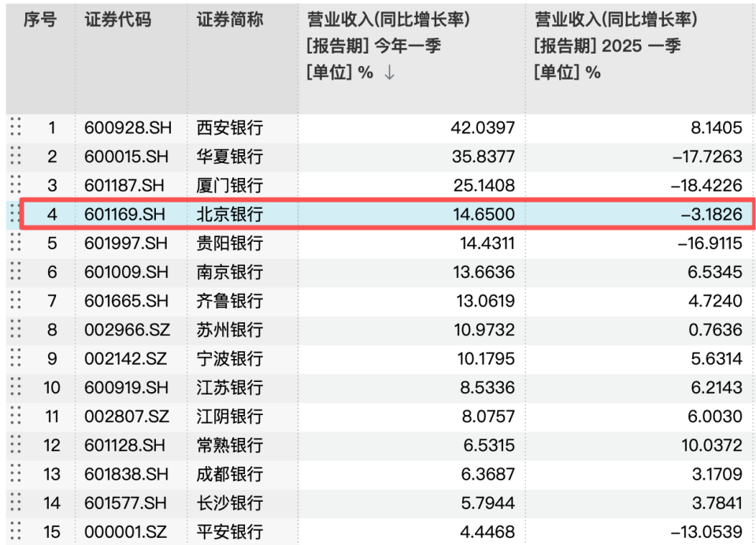Image resolution: width=756 pixels, height=545 pixels.
Task: Click the name 江阴银行
Action: (230, 416)
